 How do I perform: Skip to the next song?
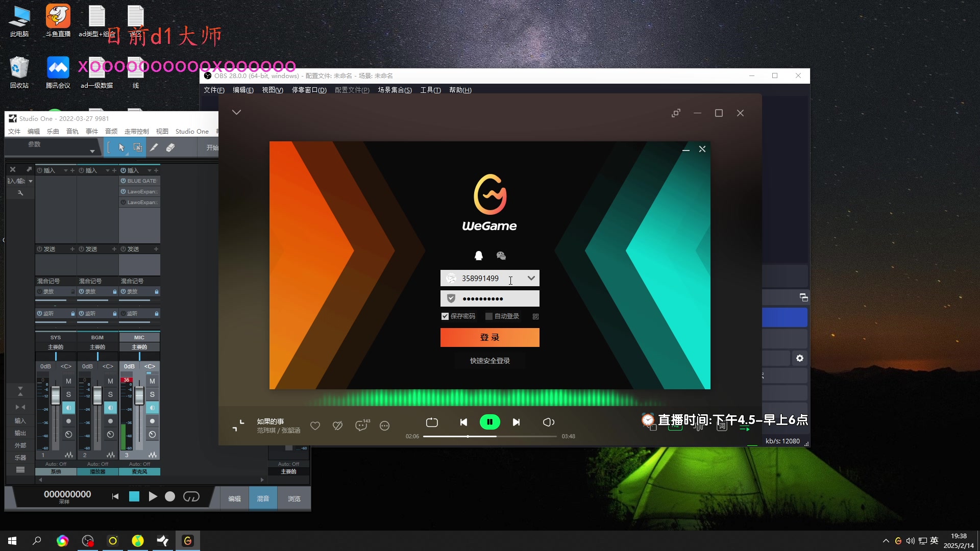(x=516, y=422)
